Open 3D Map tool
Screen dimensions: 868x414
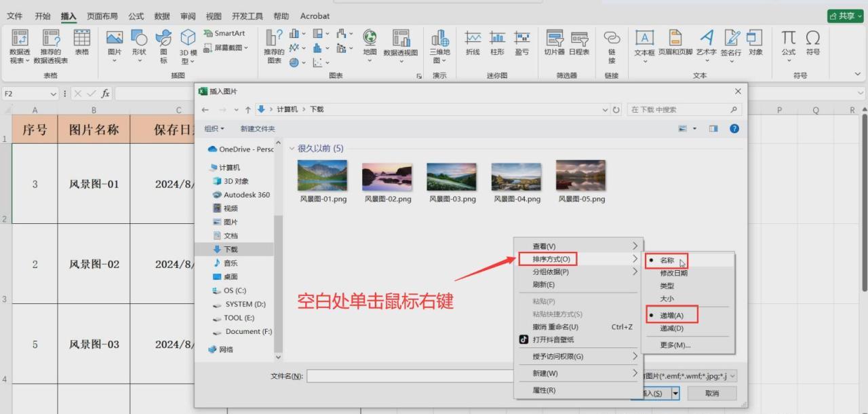tap(439, 47)
